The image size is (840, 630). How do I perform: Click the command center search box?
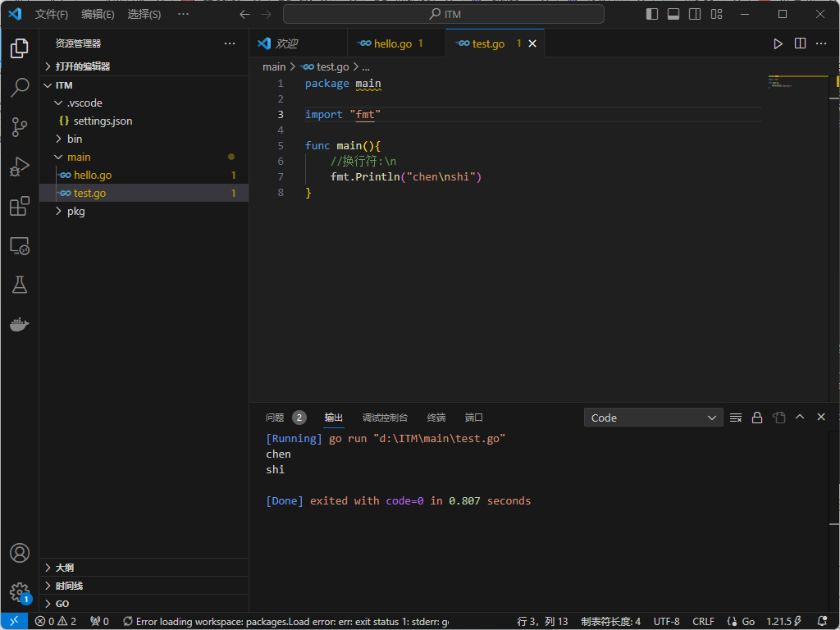(444, 14)
